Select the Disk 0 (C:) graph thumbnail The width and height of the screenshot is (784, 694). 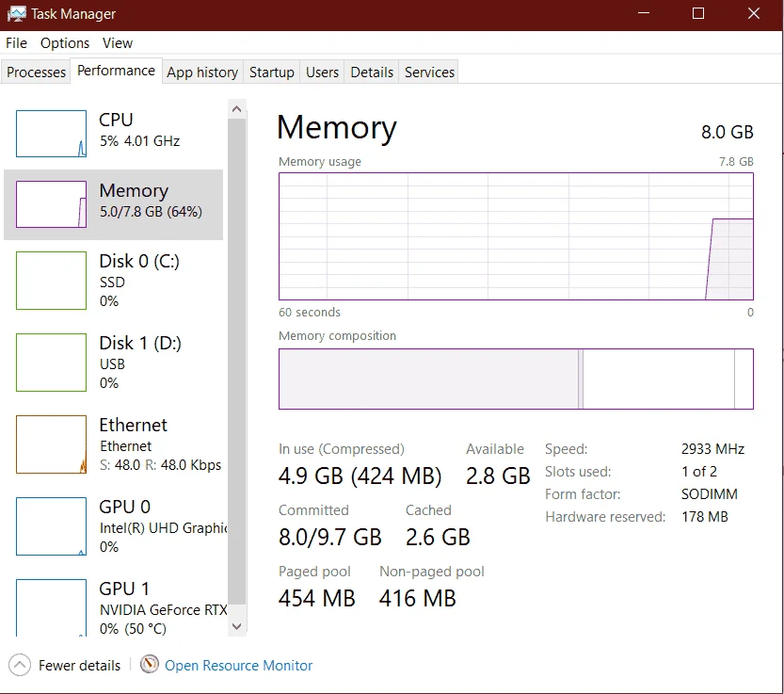coord(51,281)
